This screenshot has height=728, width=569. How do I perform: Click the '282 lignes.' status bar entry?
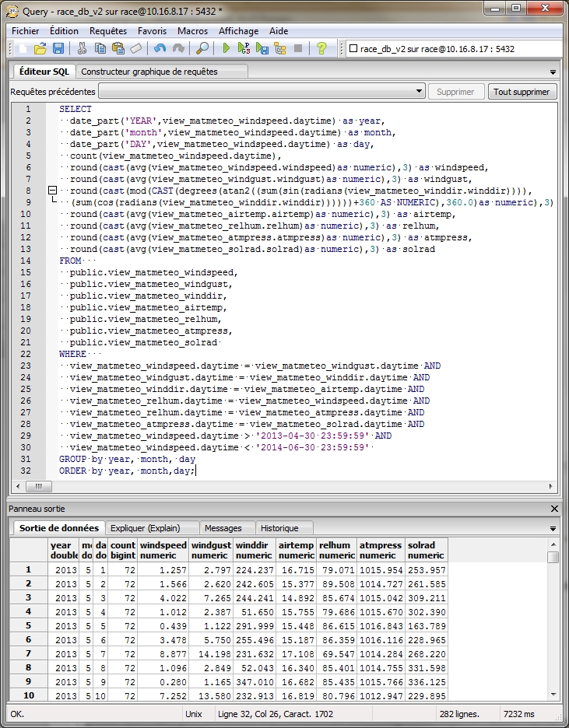[x=459, y=714]
